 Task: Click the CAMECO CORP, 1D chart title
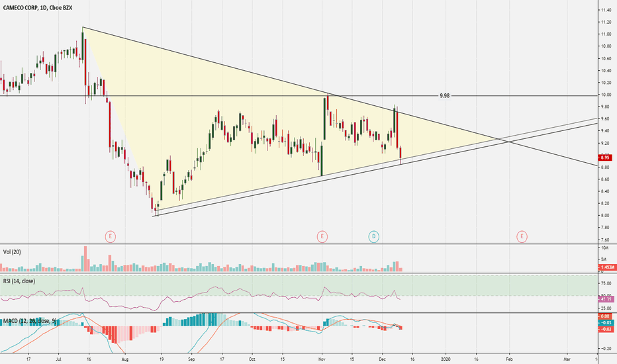(37, 7)
